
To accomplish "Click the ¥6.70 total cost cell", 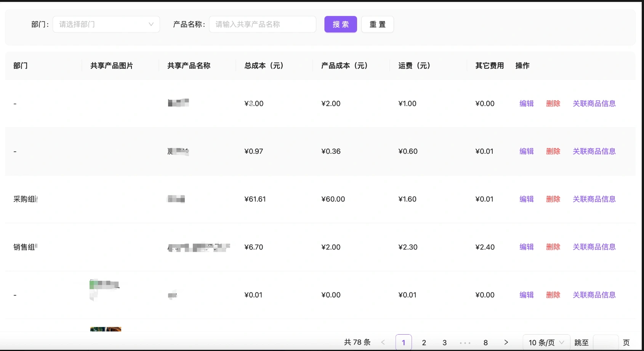I will (x=254, y=247).
